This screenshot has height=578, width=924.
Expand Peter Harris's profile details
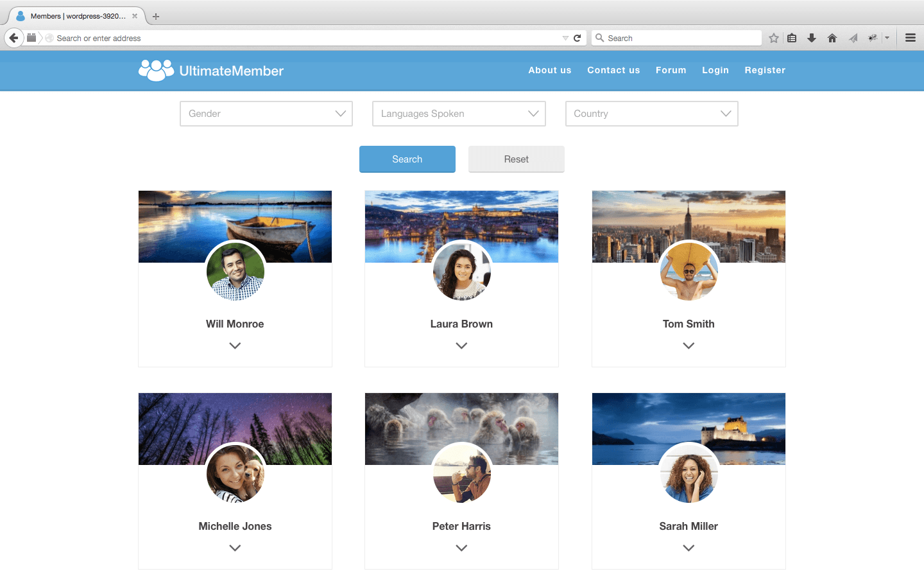pyautogui.click(x=461, y=548)
